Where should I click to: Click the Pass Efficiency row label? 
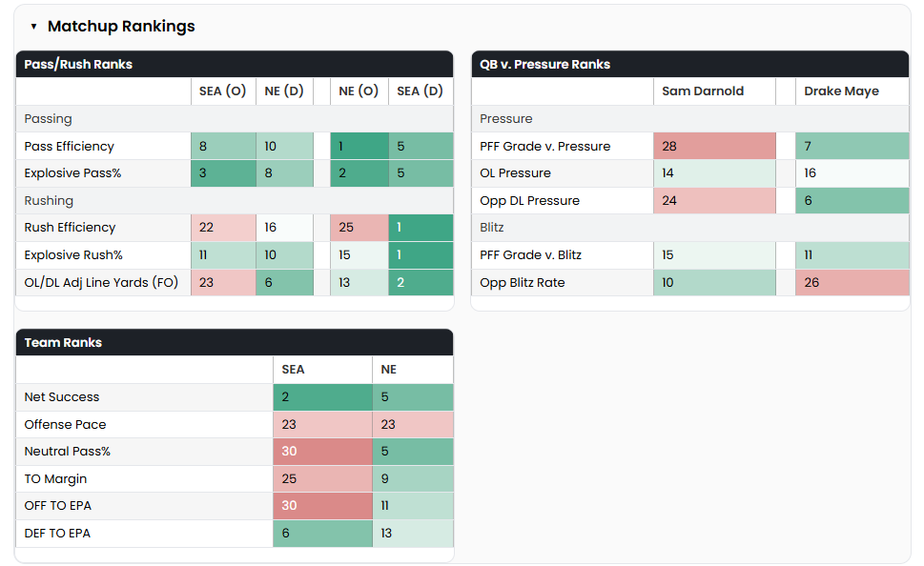tap(69, 146)
